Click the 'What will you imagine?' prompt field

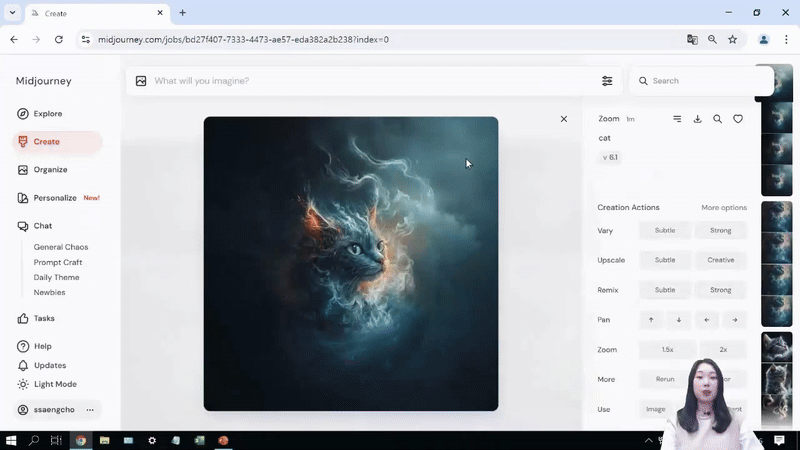coord(370,81)
